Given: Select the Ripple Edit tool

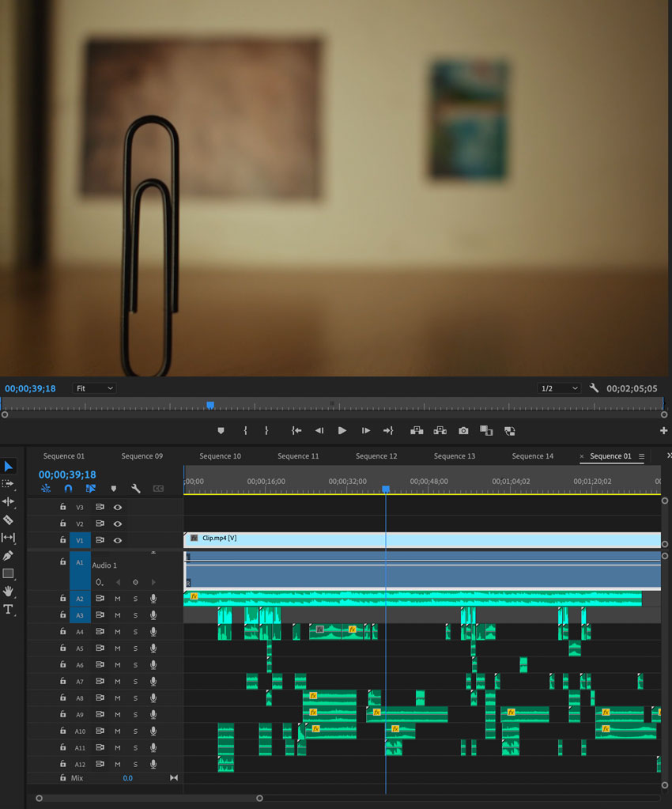Looking at the screenshot, I should (x=9, y=501).
